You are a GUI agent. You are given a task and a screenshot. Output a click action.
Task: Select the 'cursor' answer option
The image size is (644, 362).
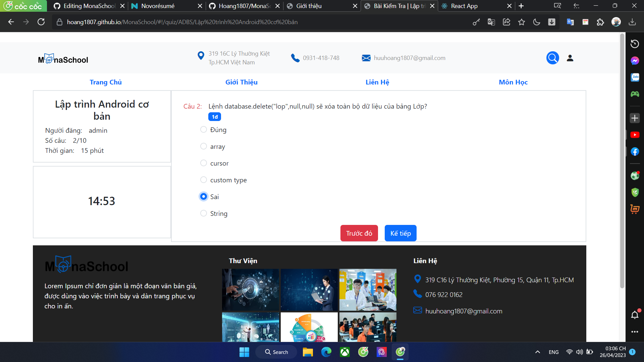click(x=204, y=163)
